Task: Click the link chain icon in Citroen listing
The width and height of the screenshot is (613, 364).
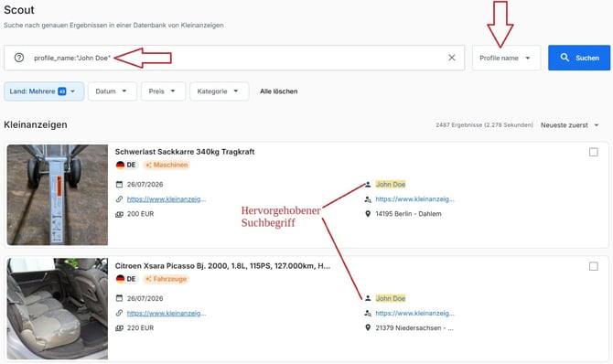Action: [x=119, y=313]
